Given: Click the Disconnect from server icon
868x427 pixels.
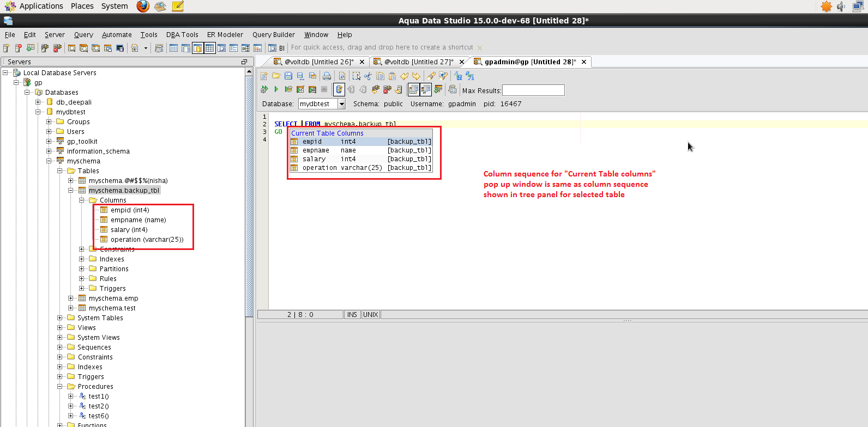Looking at the screenshot, I should click(x=388, y=89).
